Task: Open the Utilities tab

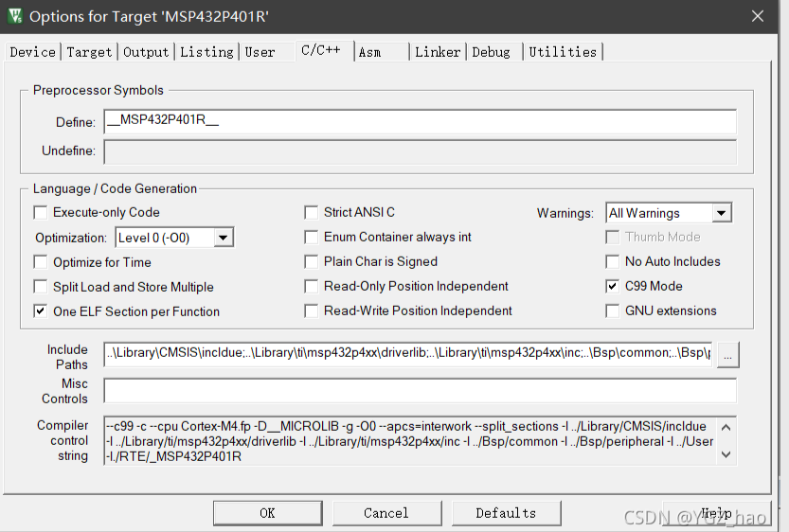Action: (563, 52)
